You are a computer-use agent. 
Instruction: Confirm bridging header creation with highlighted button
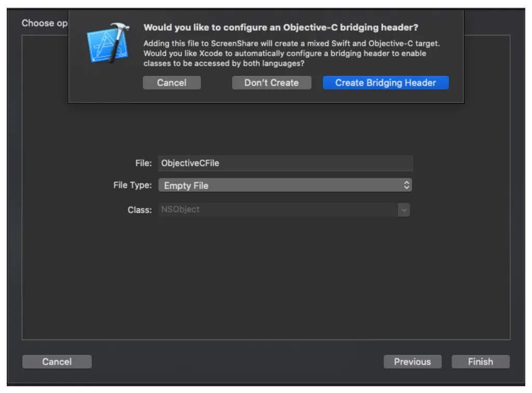[x=385, y=82]
